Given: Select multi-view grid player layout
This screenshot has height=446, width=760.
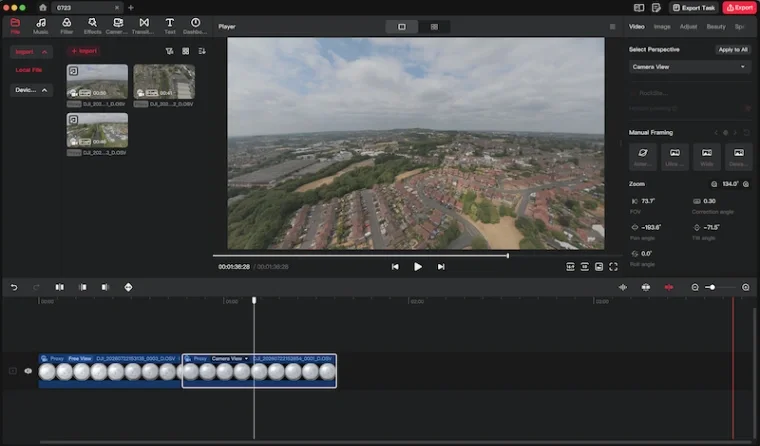Looking at the screenshot, I should point(434,27).
